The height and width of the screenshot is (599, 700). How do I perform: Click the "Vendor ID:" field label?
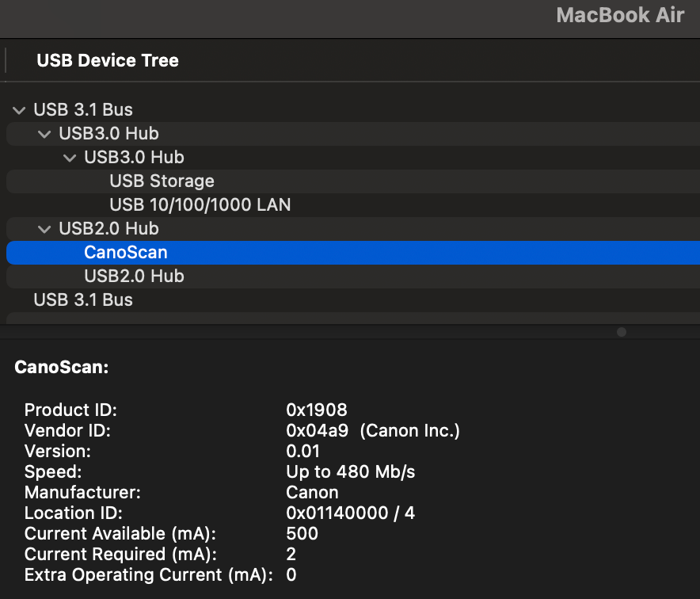(67, 430)
